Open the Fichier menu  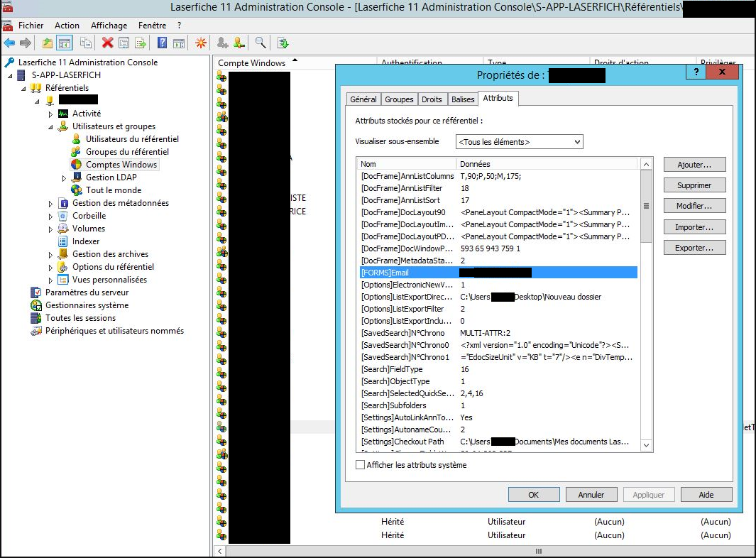pyautogui.click(x=31, y=26)
